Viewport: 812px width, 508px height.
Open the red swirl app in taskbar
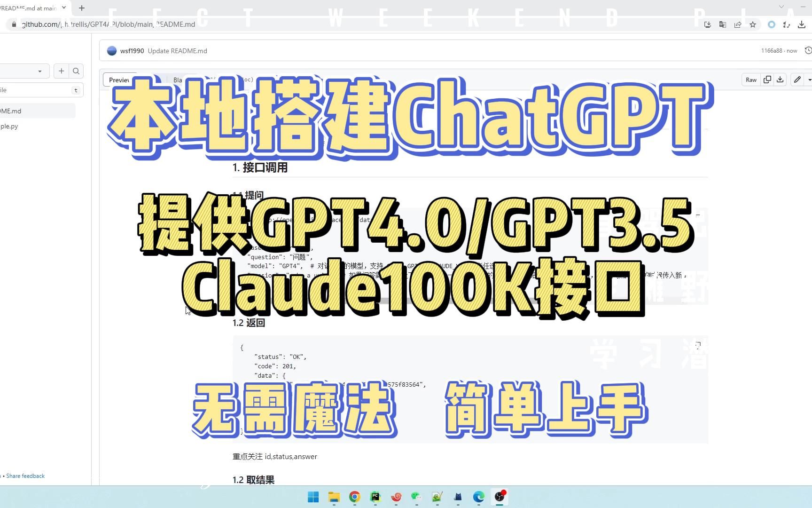pos(396,497)
